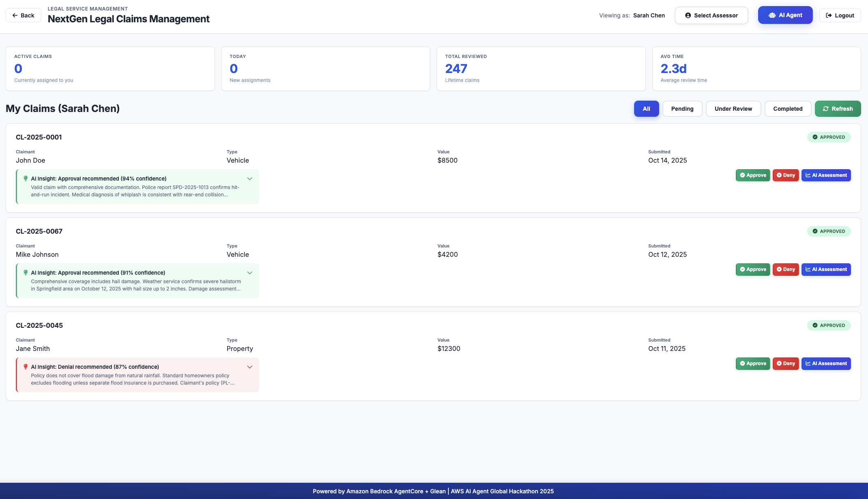Select the All claims filter
Image resolution: width=868 pixels, height=499 pixels.
coord(646,109)
